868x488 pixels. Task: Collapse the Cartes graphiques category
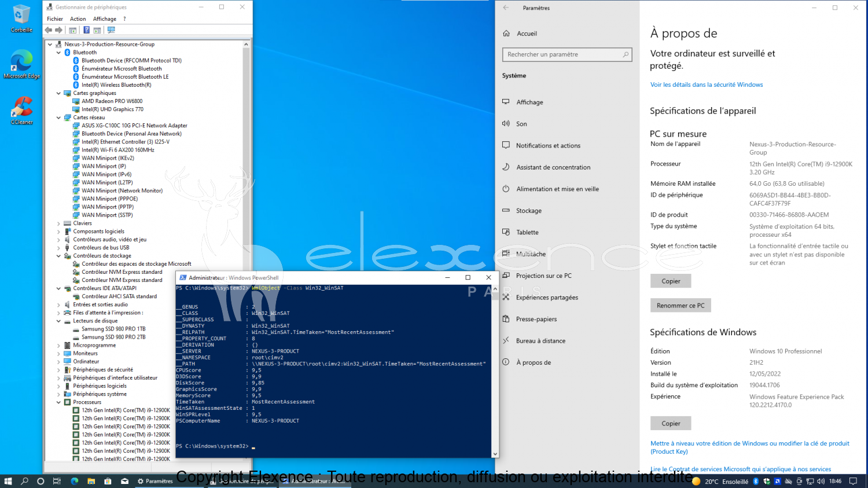[x=58, y=93]
